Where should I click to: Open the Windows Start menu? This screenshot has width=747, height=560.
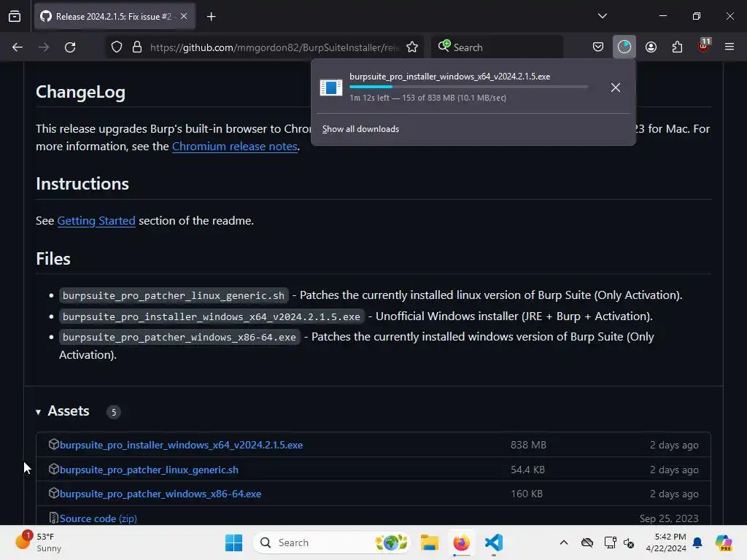click(x=233, y=542)
